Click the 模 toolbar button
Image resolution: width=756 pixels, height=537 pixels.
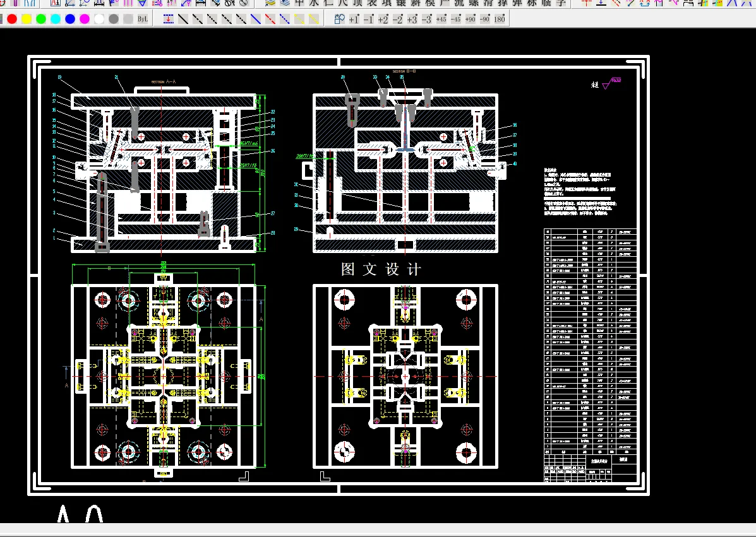tap(430, 3)
